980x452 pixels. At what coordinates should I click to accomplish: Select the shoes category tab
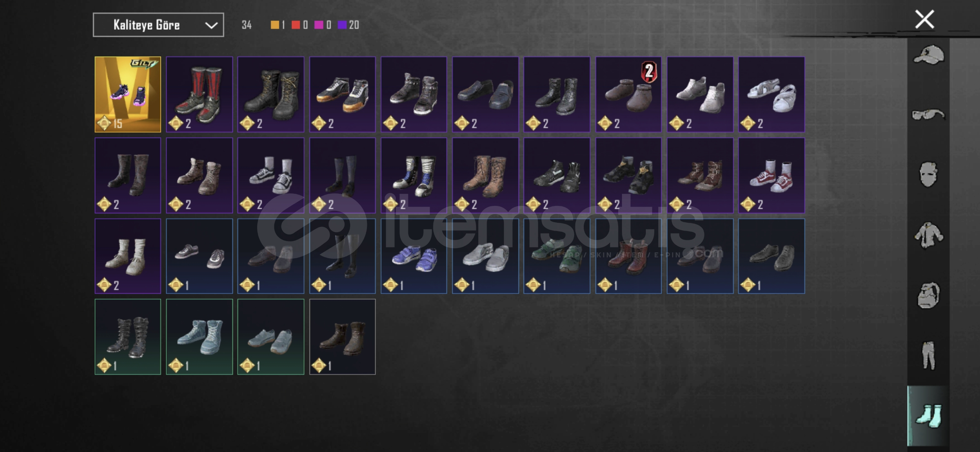point(928,416)
